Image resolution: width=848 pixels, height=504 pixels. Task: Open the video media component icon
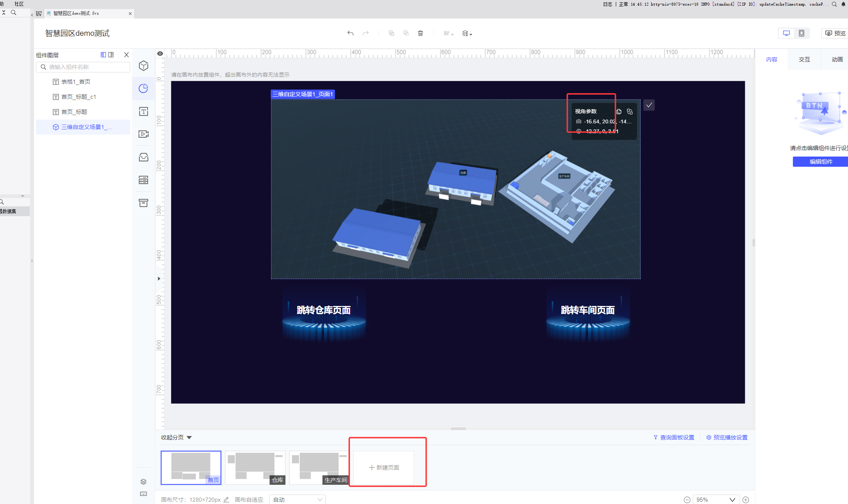pyautogui.click(x=143, y=134)
